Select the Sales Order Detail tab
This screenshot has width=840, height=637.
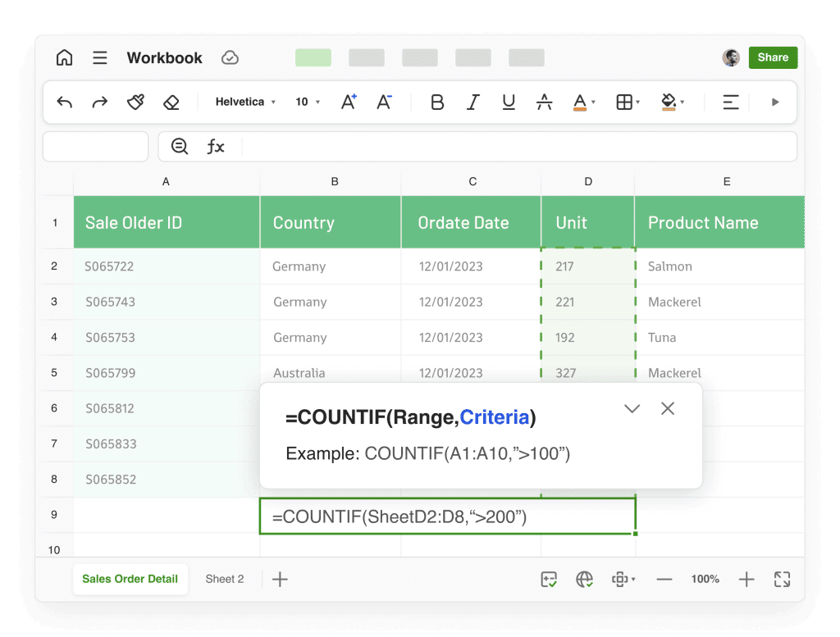130,579
